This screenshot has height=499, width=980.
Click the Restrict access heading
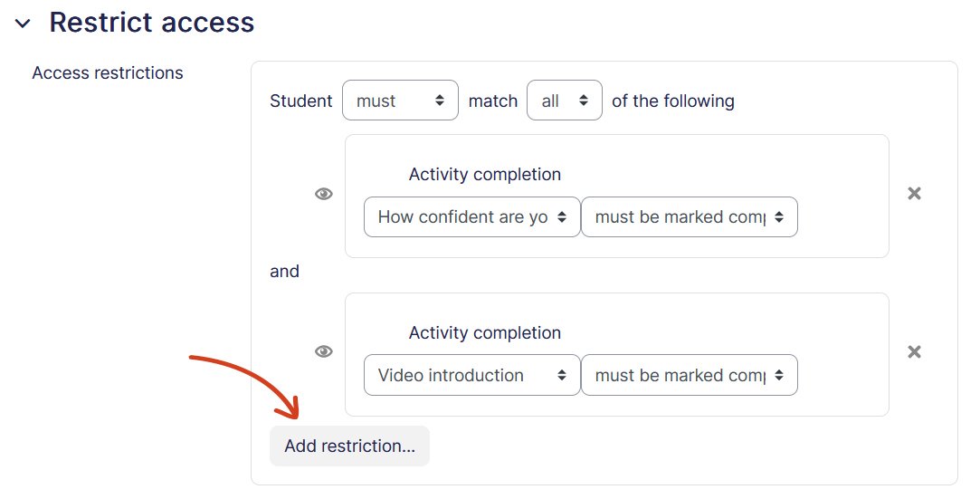tap(152, 22)
